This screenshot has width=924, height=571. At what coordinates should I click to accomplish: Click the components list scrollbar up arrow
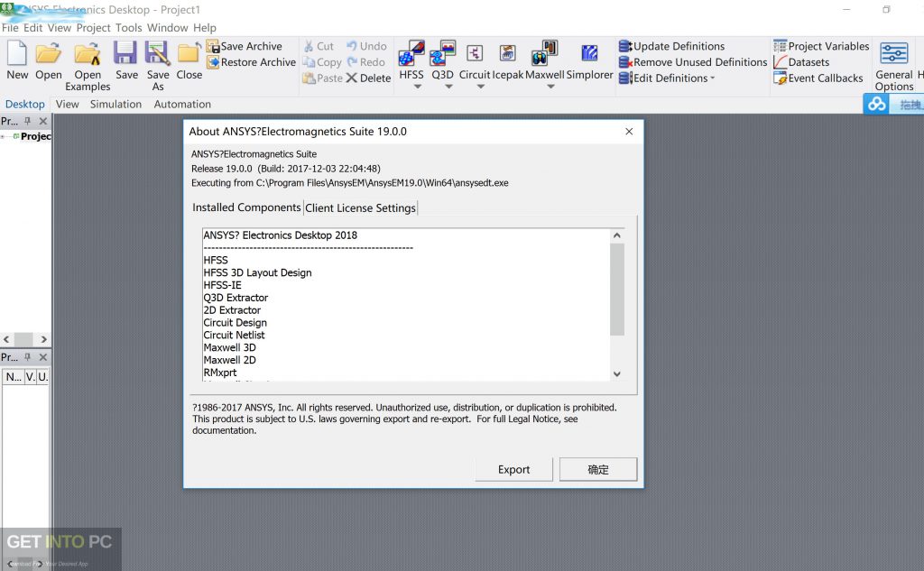617,235
